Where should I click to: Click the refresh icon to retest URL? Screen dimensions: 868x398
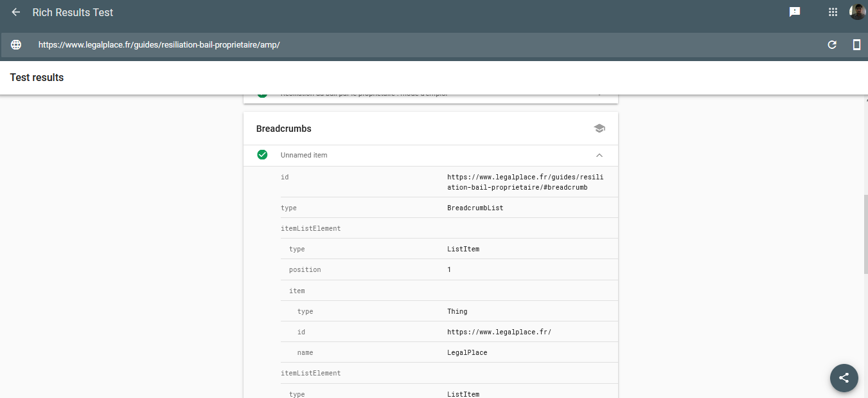(x=832, y=45)
